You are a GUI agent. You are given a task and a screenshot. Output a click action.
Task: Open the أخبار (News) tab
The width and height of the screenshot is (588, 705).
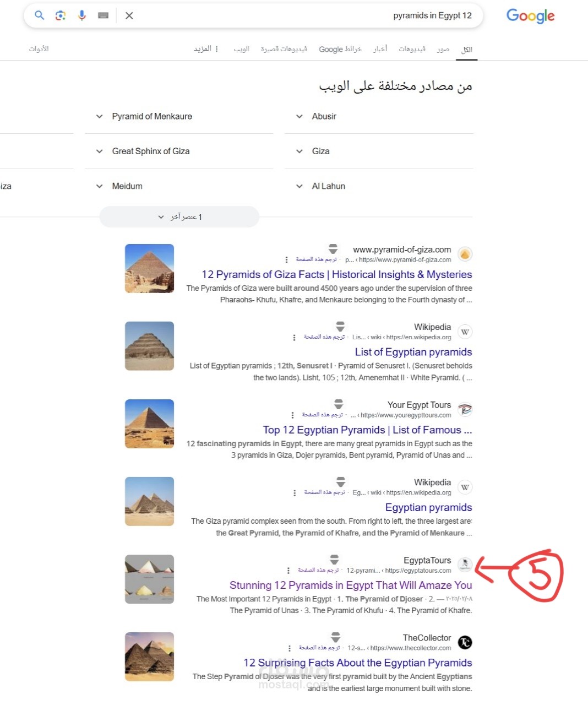click(x=380, y=49)
